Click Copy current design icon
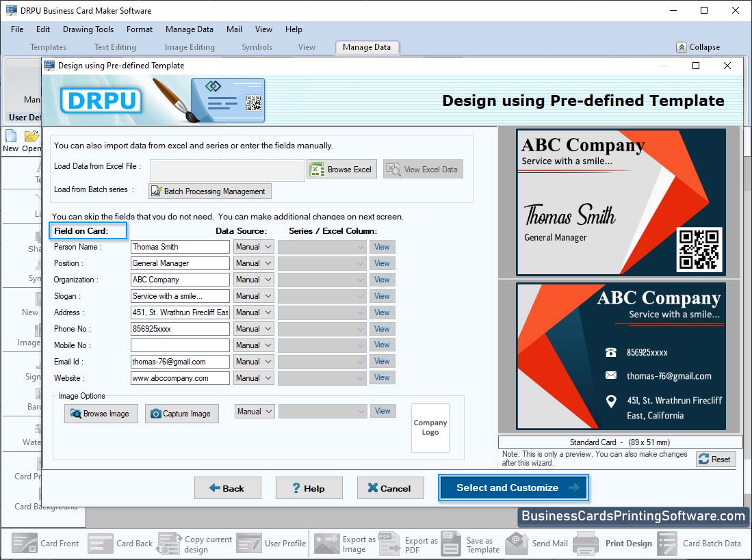The width and height of the screenshot is (752, 560). [x=169, y=543]
